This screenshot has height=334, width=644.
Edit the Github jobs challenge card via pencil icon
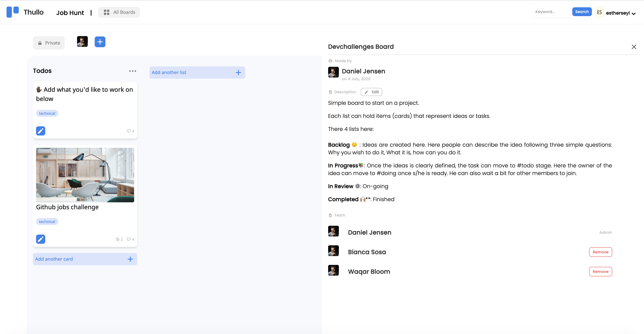[x=40, y=239]
